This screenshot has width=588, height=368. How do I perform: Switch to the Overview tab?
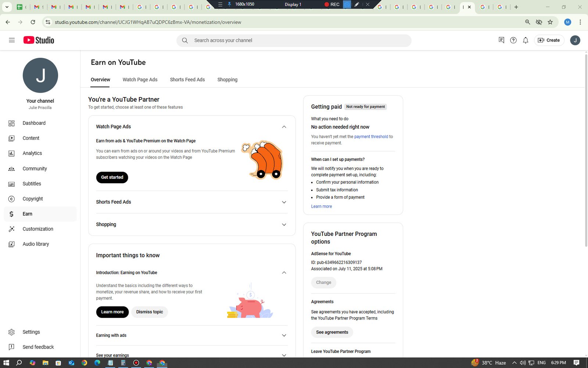click(100, 79)
